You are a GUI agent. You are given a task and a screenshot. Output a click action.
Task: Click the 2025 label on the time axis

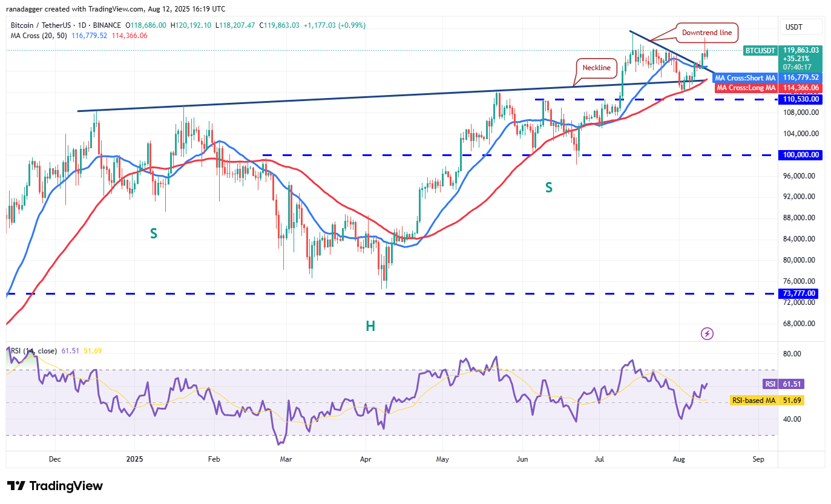[134, 459]
